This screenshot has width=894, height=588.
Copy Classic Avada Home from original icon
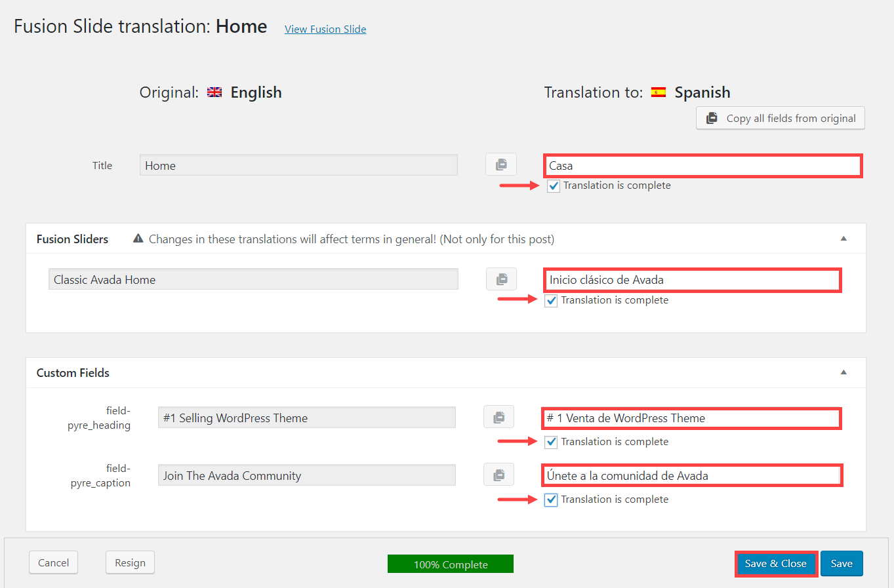[502, 279]
